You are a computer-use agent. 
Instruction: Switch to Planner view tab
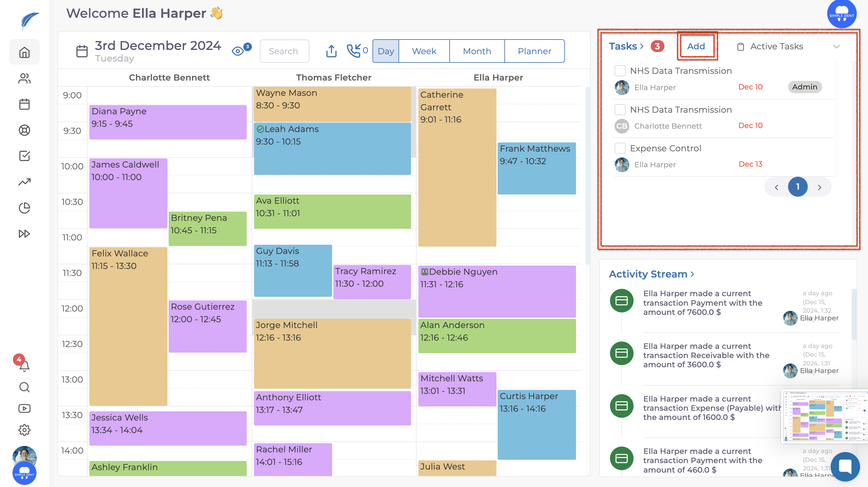point(534,51)
